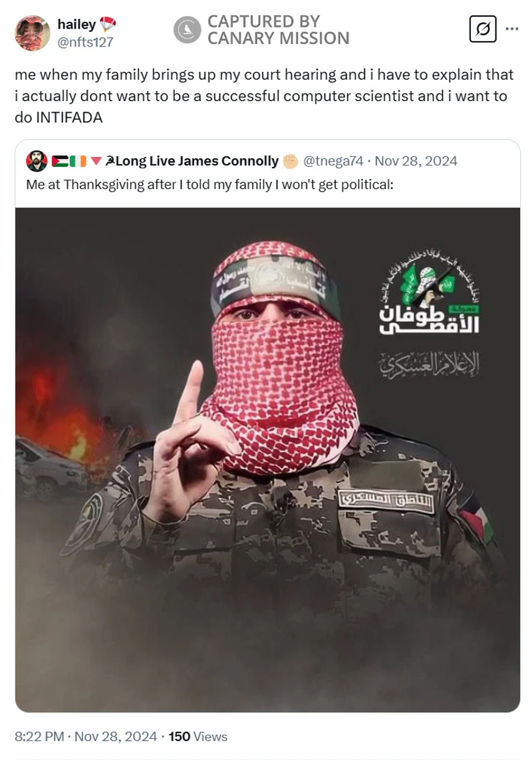The height and width of the screenshot is (760, 532).
Task: Click the raised fist emoji after Connolly
Action: (x=290, y=161)
